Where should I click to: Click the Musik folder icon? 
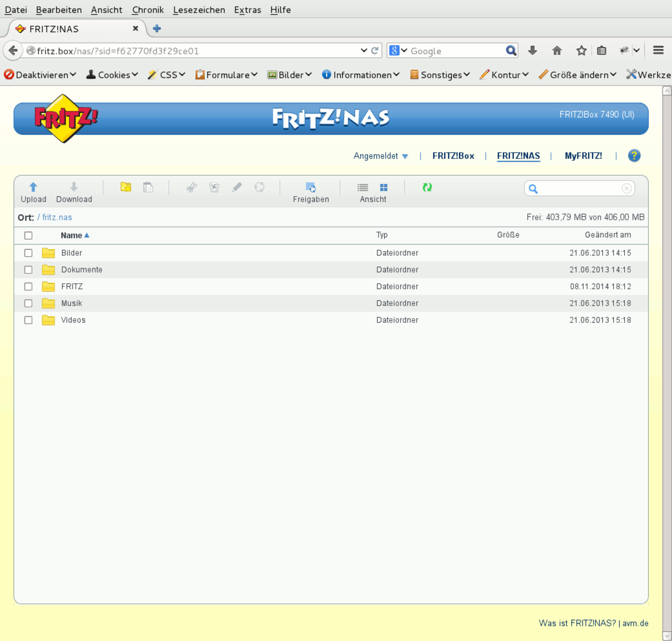click(48, 303)
